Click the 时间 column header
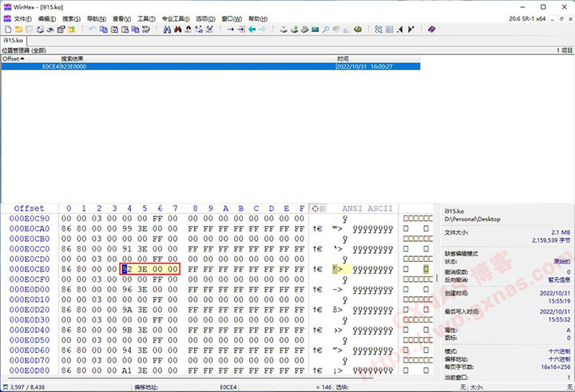 (343, 59)
